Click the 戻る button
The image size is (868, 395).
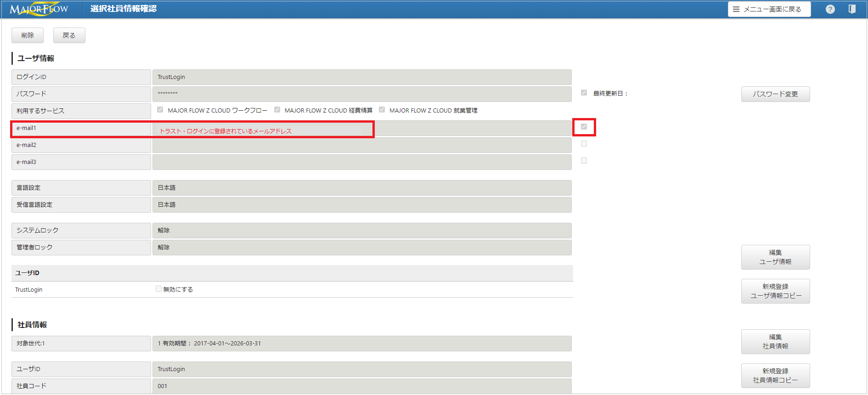point(69,35)
